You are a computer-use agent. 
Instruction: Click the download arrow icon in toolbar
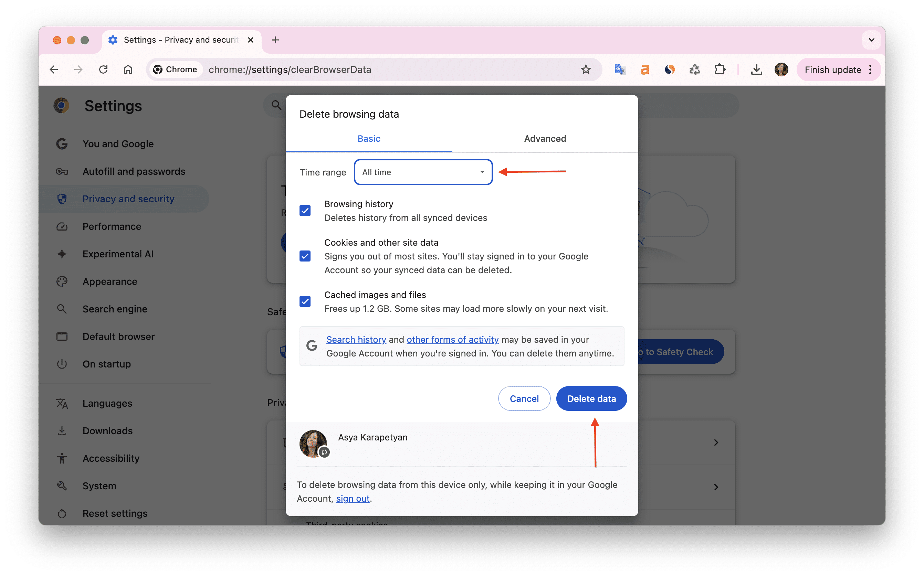(757, 70)
